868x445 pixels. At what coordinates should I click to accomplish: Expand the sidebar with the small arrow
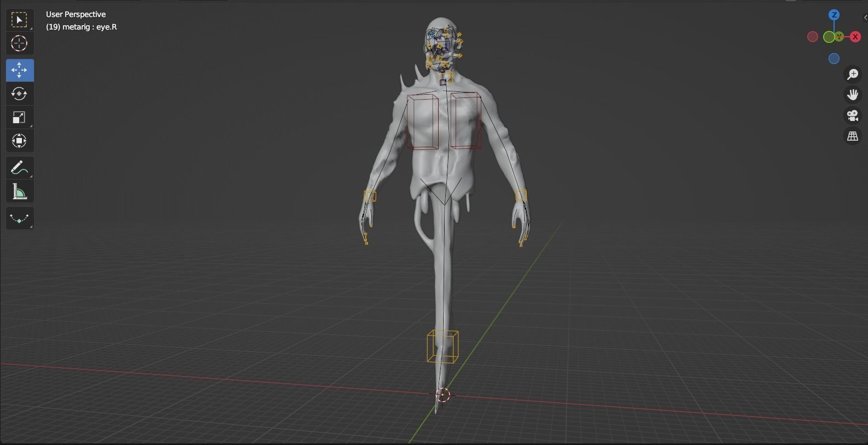point(865,18)
